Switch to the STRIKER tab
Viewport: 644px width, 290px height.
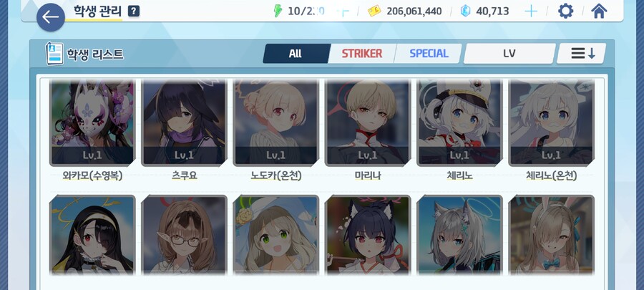362,54
